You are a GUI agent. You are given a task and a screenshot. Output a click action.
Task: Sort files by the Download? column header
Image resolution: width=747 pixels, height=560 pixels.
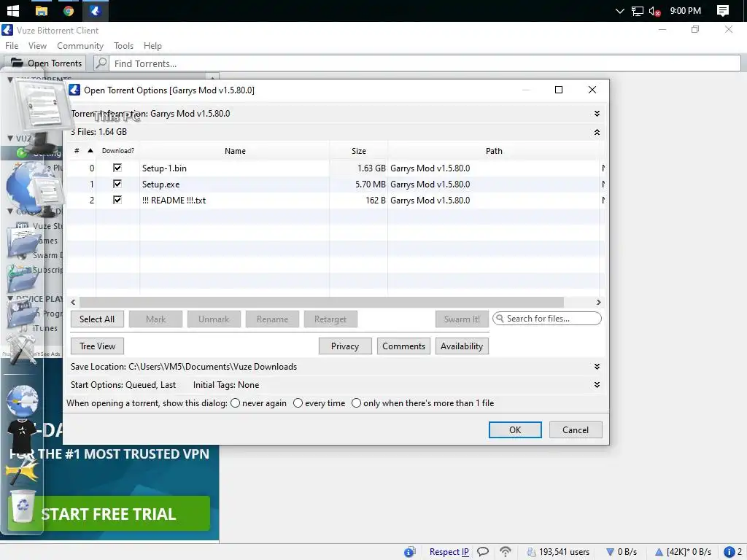point(117,151)
